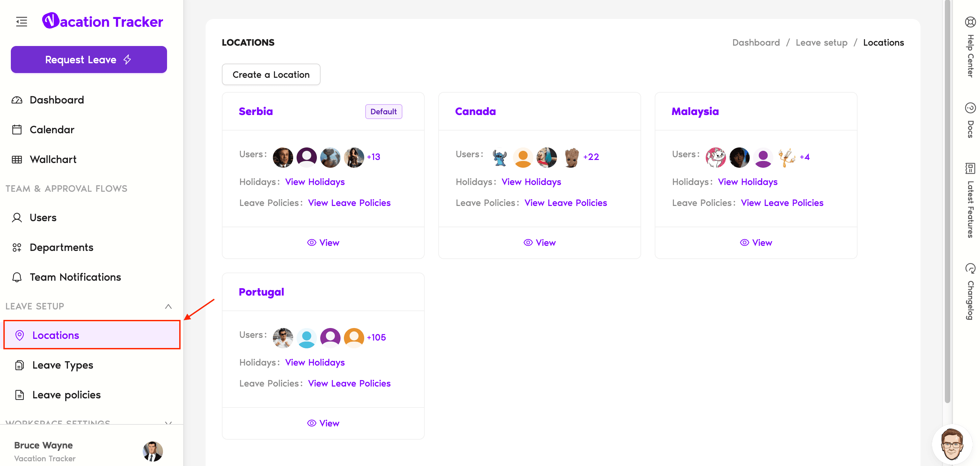
Task: Go to the Departments menu item
Action: [x=61, y=247]
